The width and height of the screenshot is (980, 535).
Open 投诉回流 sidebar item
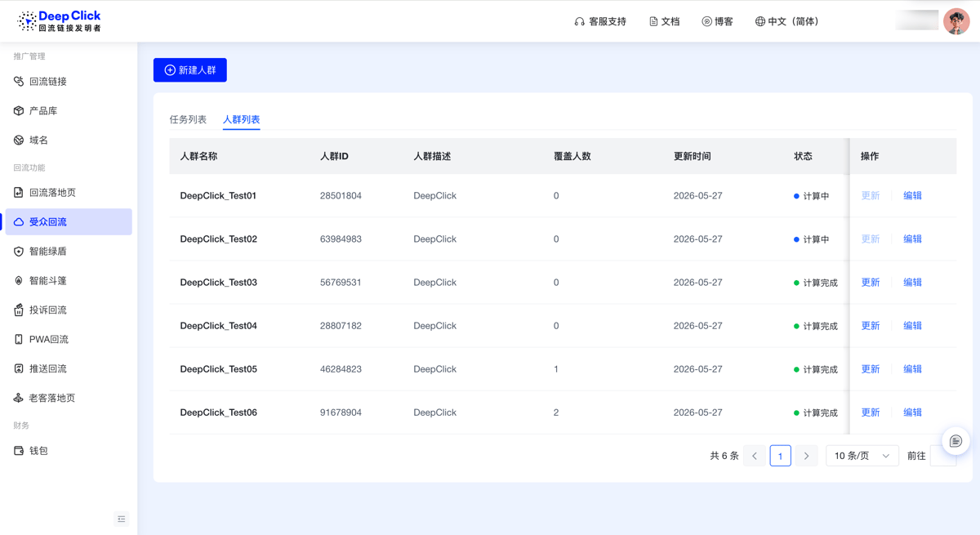69,310
